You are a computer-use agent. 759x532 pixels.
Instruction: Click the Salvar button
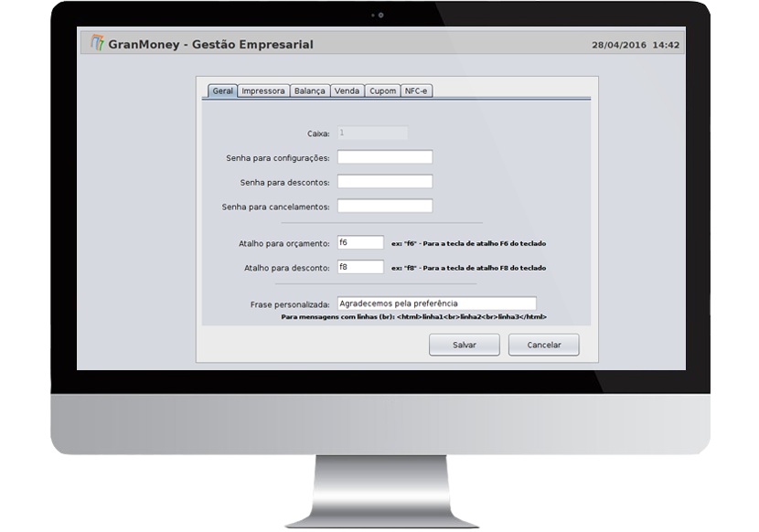click(x=465, y=345)
